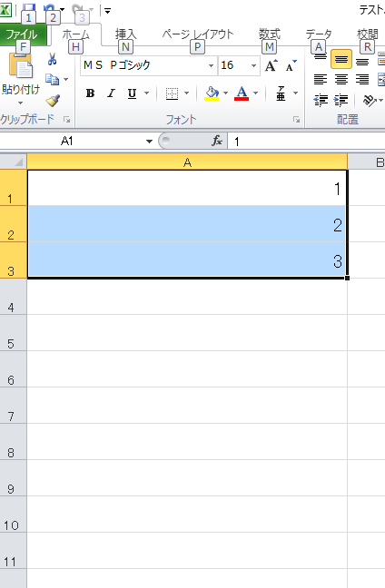Click the Increase Font Size icon
385x588 pixels.
(271, 65)
